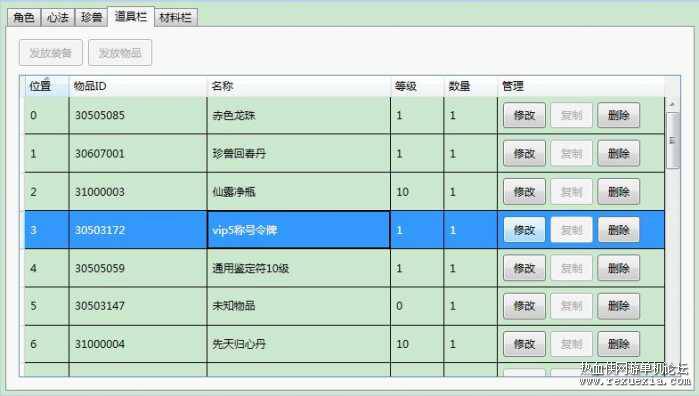Click 修改 in the 未知物品 row
The image size is (699, 396).
(x=524, y=306)
